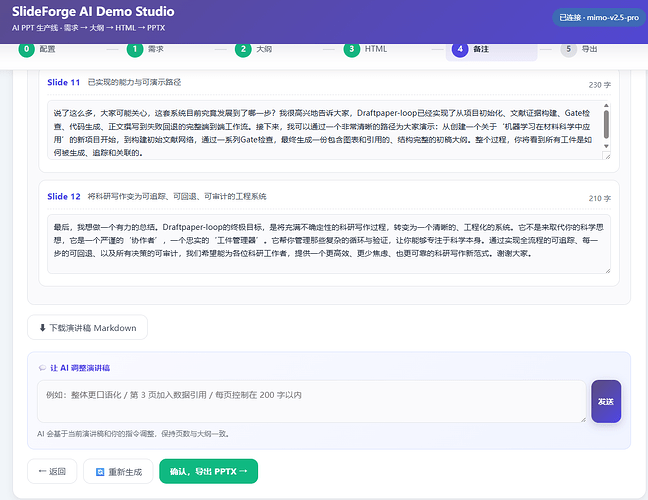
Task: Click step 1 需求 circle icon
Action: coord(135,49)
